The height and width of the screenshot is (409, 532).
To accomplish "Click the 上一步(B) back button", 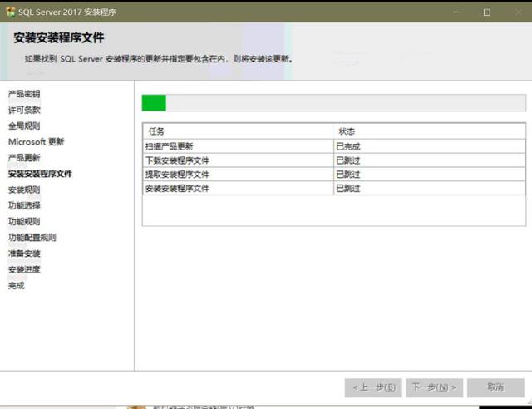I will pos(373,387).
